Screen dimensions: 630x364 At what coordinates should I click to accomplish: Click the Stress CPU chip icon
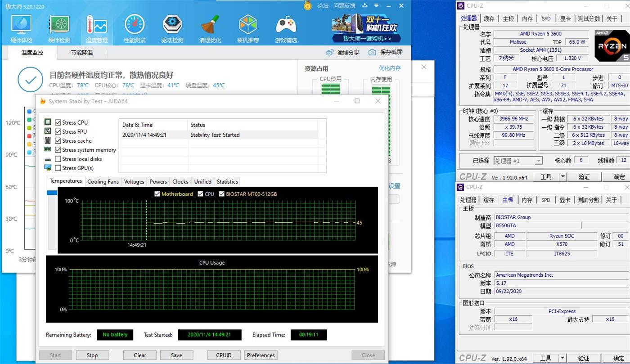pos(48,122)
